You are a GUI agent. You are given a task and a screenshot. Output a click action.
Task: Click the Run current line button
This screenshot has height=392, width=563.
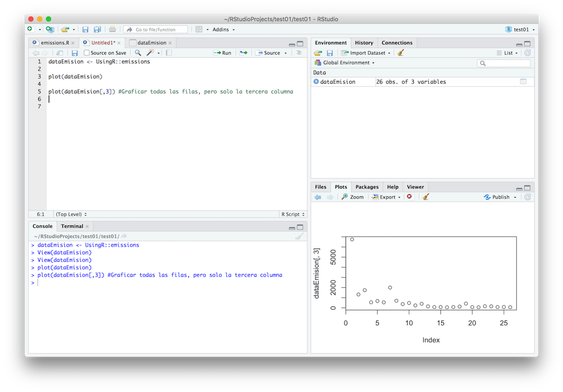pos(222,53)
